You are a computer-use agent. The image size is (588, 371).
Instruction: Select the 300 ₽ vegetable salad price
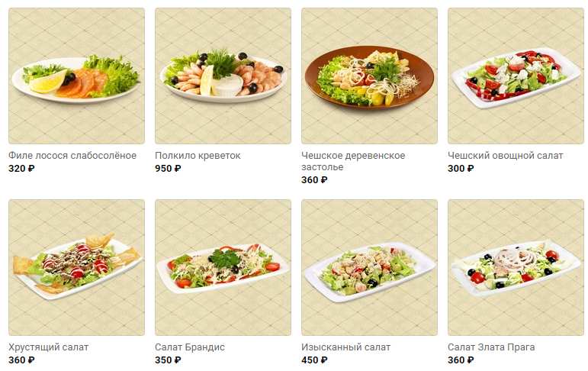(x=461, y=169)
